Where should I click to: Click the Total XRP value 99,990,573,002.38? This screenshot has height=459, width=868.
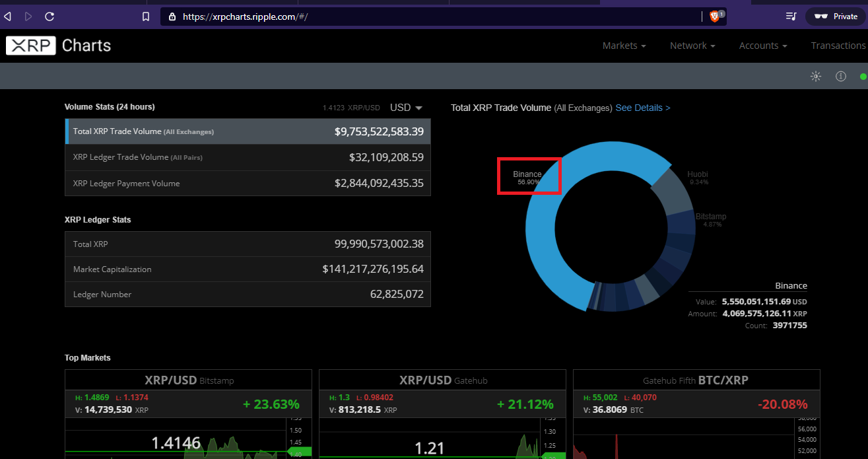tap(379, 244)
